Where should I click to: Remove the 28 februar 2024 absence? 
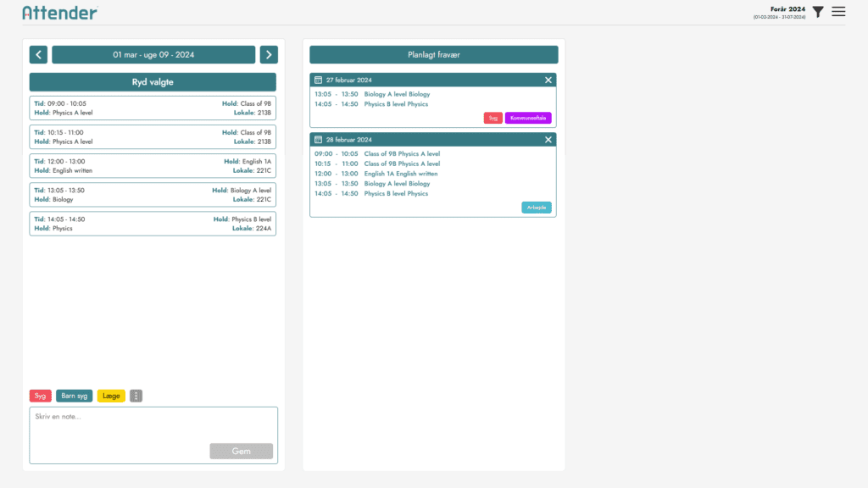(x=548, y=139)
